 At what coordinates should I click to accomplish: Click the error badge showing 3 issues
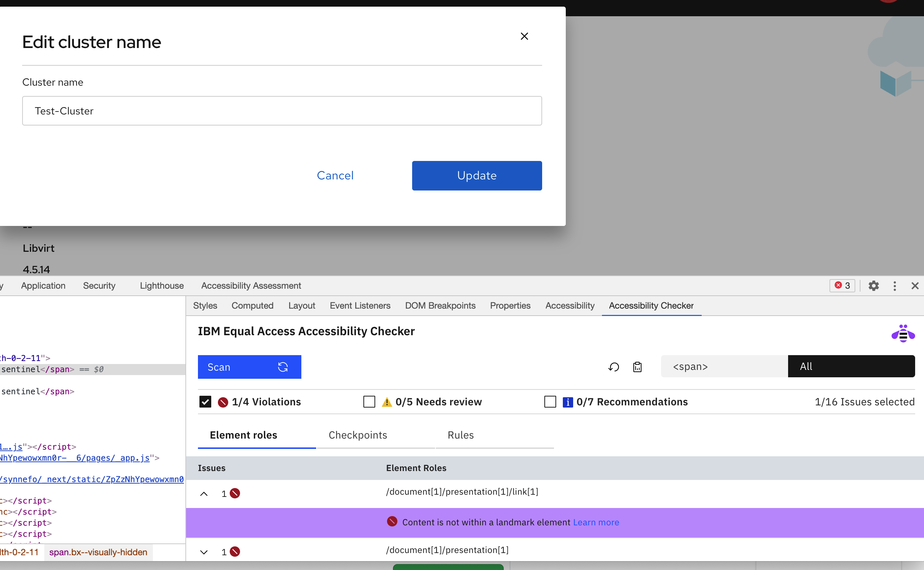(x=842, y=286)
